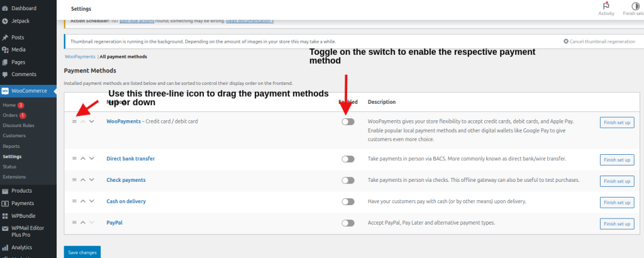Move WooPayments down with the down chevron
The image size is (644, 258).
tap(92, 121)
